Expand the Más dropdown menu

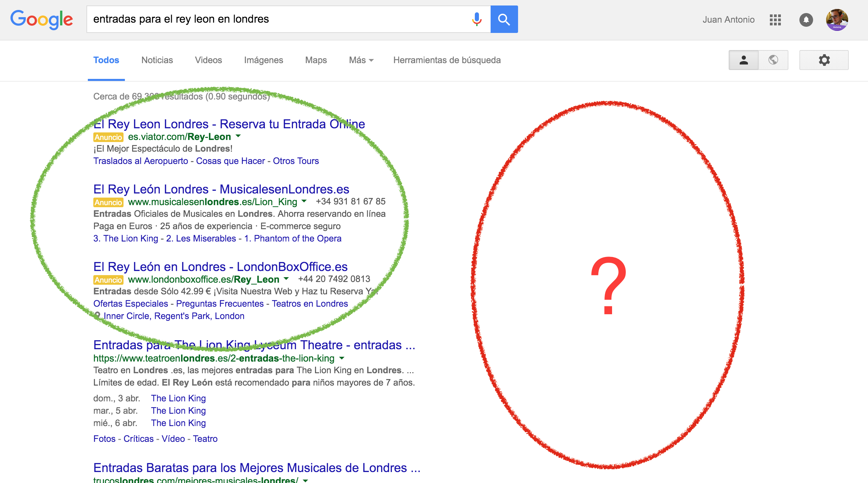click(x=361, y=60)
